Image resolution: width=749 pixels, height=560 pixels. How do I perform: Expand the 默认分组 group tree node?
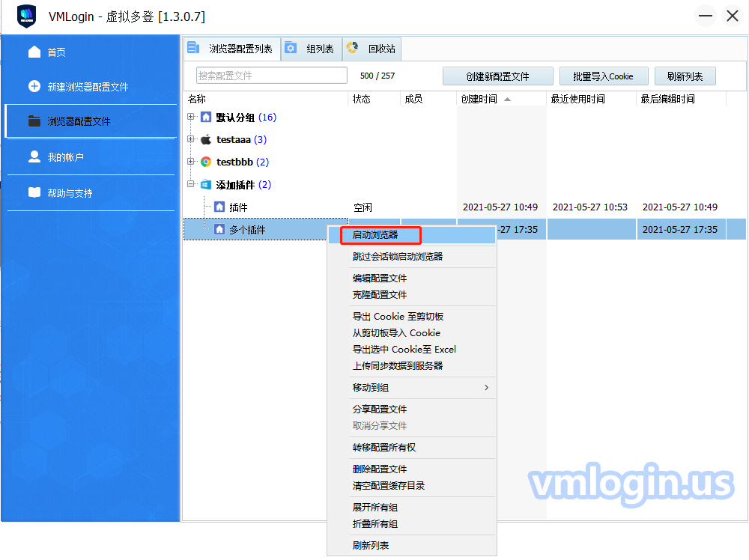coord(191,118)
